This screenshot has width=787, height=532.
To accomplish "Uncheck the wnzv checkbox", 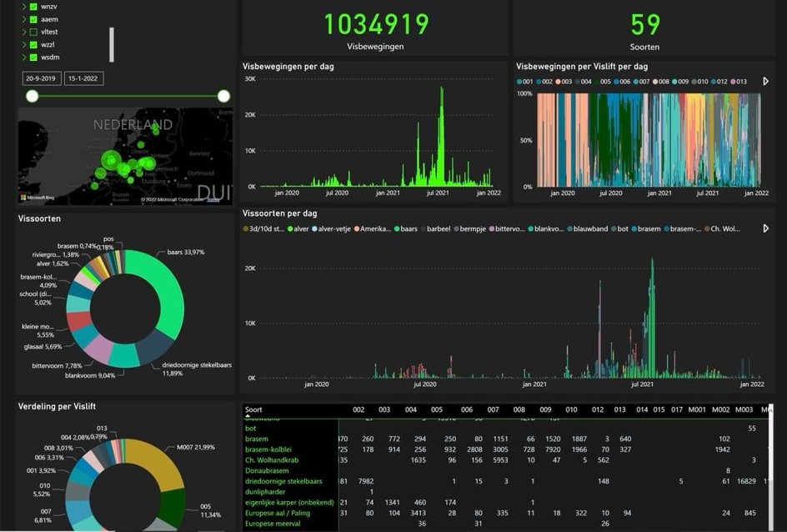I will 33,6.
